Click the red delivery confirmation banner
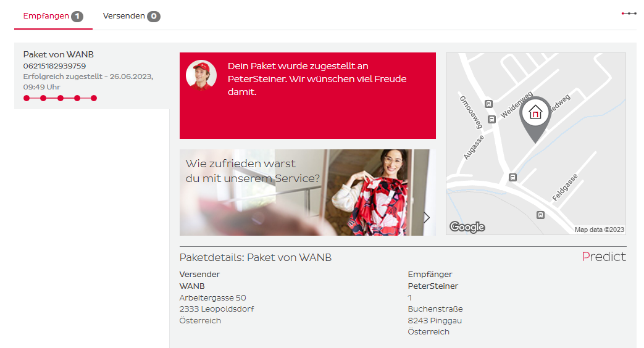Image resolution: width=644 pixels, height=348 pixels. [307, 96]
